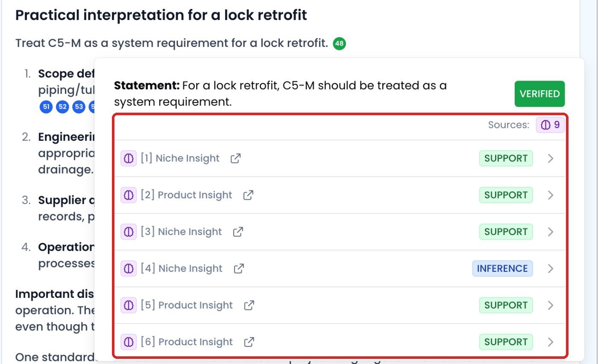Click the brain icon beside [4] Niche Insight
Screen dimensions: 598x364
click(x=128, y=268)
